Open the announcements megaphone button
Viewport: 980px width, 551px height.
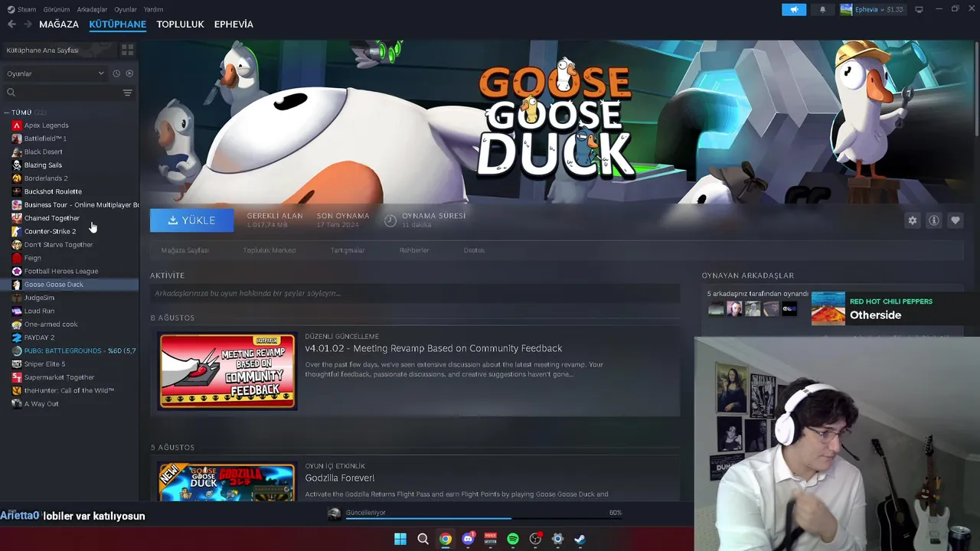coord(794,9)
